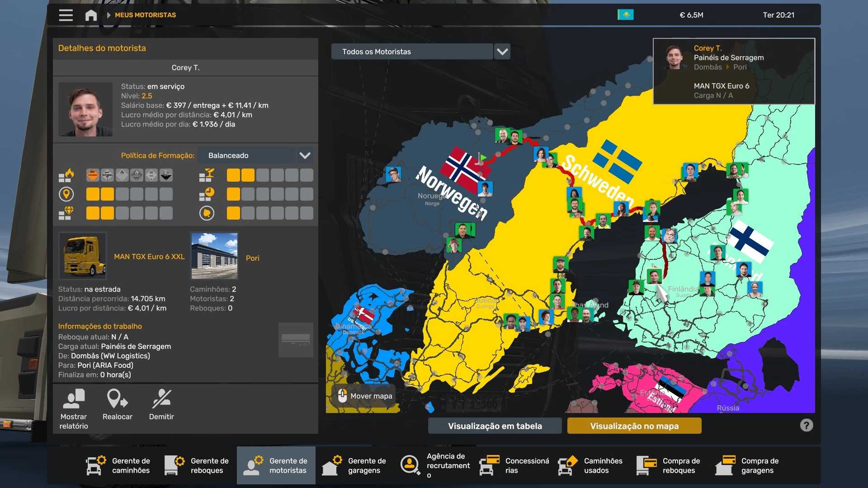Open Compra de reboques

coord(669,465)
